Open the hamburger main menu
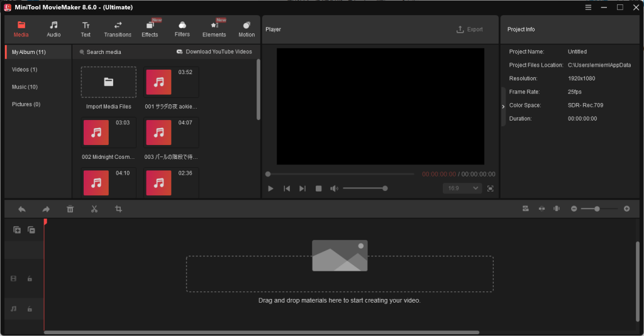Screen dimensions: 644x336 click(x=588, y=8)
